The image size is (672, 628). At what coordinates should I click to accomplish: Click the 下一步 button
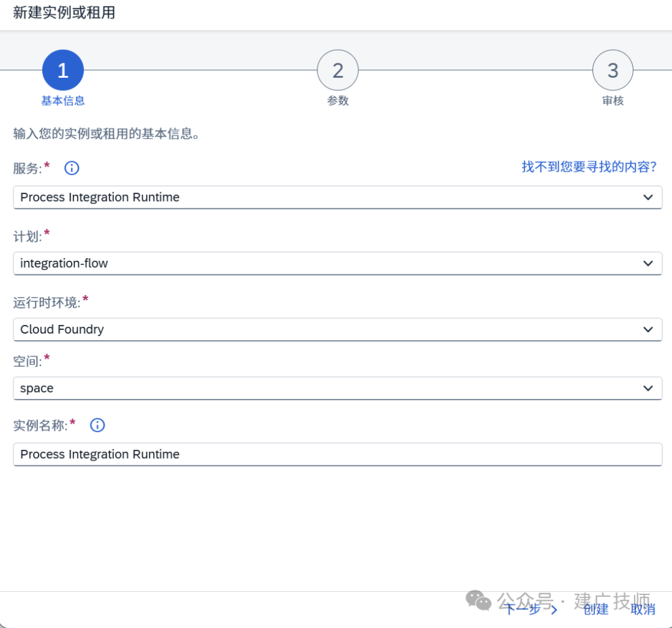531,609
